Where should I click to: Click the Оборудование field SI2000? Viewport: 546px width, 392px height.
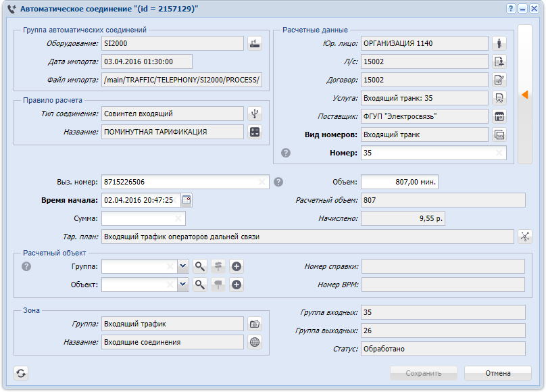(172, 43)
